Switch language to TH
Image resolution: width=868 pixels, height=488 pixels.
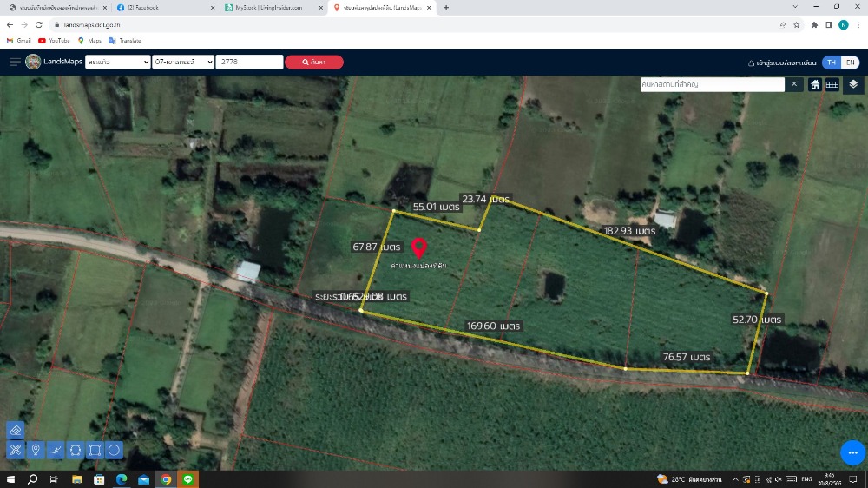[x=832, y=63]
